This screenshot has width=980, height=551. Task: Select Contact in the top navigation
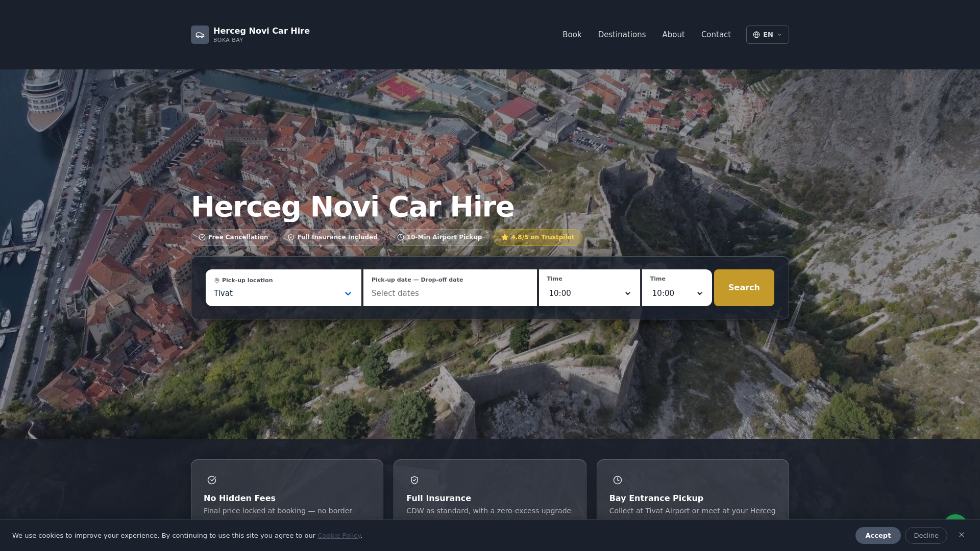716,35
